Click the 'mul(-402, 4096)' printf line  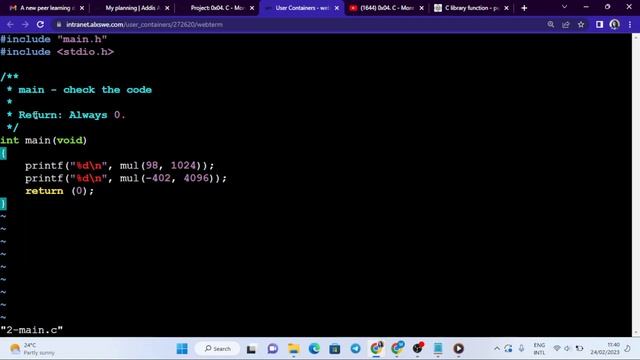pyautogui.click(x=126, y=178)
